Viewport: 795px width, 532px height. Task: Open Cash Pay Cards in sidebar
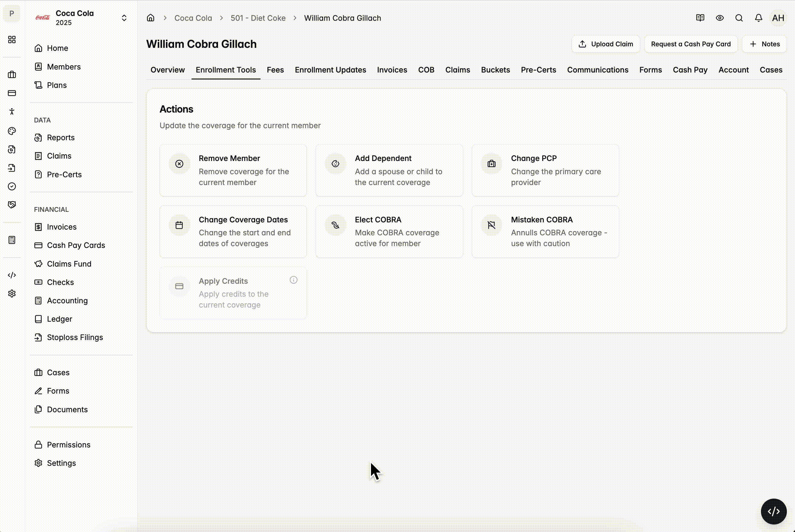pos(76,245)
